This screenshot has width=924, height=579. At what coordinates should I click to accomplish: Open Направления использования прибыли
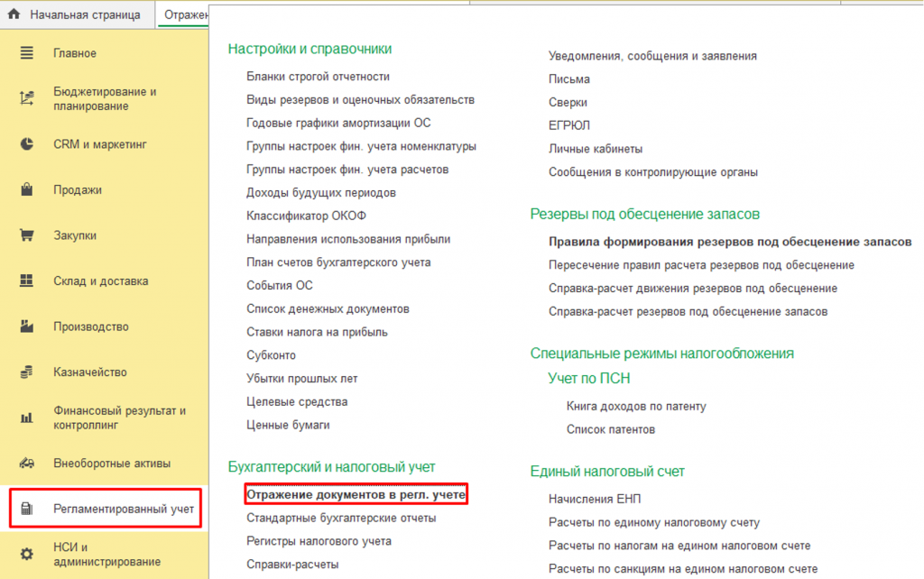[x=348, y=239]
